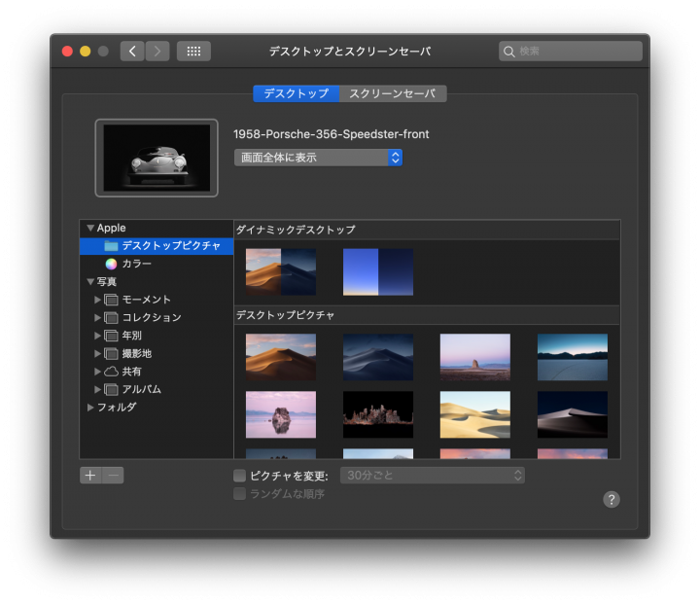
Task: Remove folder with the minus button
Action: (x=113, y=476)
